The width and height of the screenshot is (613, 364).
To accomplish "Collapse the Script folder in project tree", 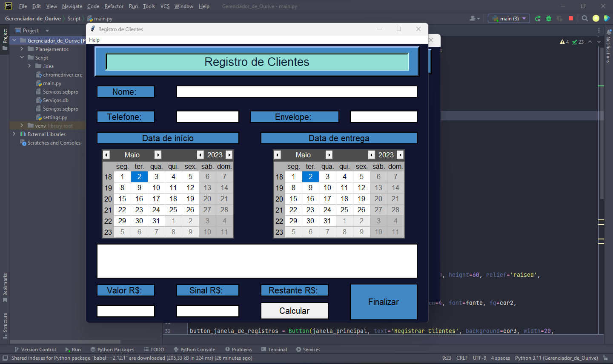I will (23, 57).
